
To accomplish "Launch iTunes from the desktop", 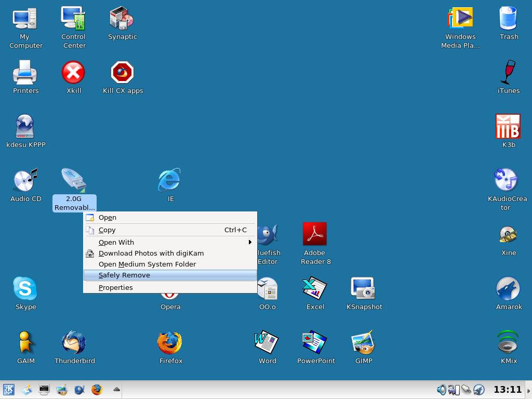I will coord(508,72).
